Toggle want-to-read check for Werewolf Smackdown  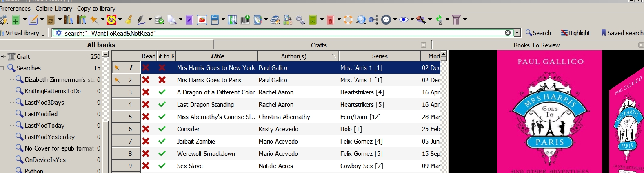tap(162, 153)
